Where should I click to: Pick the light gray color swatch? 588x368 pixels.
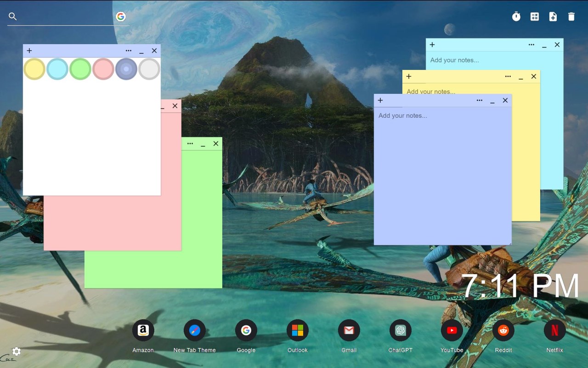click(149, 69)
